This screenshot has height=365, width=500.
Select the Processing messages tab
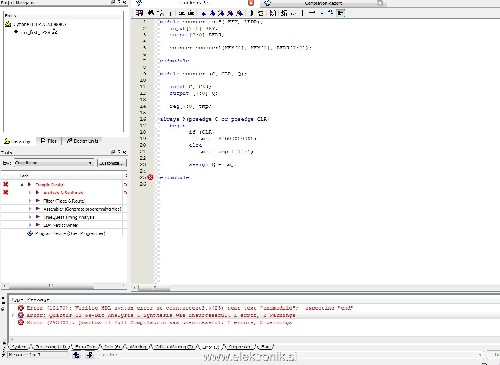(x=50, y=347)
